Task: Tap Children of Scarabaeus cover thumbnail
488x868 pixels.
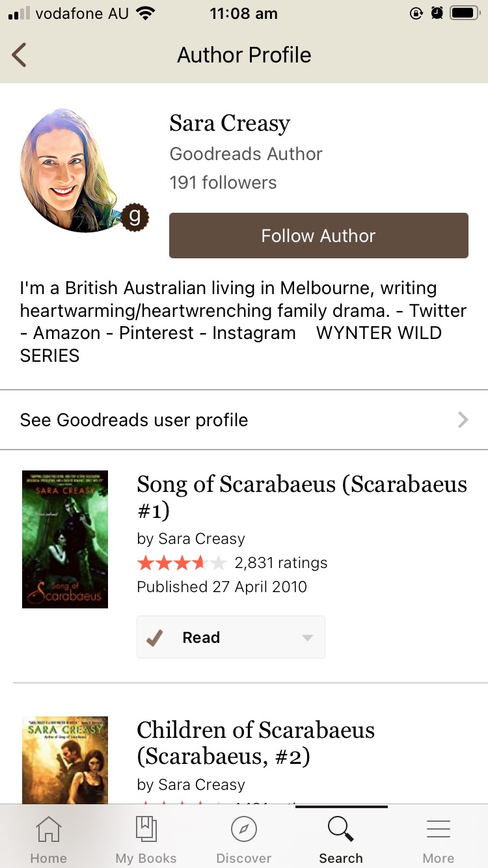Action: point(65,760)
